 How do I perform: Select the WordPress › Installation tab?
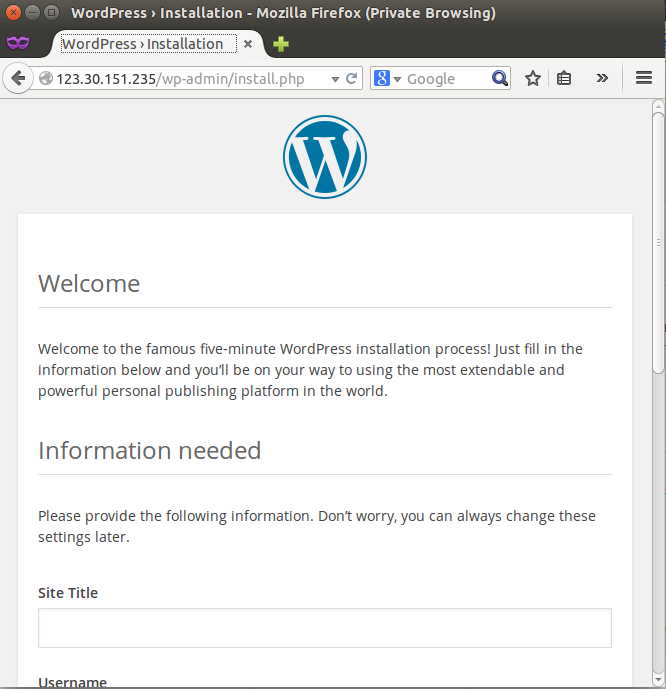148,44
